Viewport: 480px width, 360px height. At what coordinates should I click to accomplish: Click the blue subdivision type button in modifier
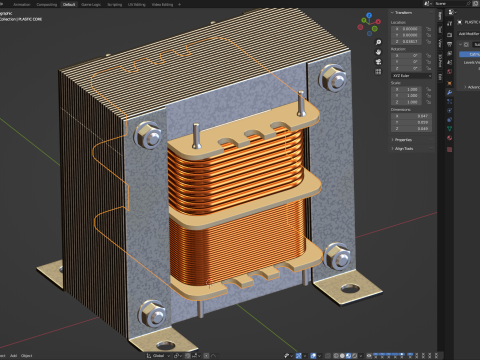point(470,54)
